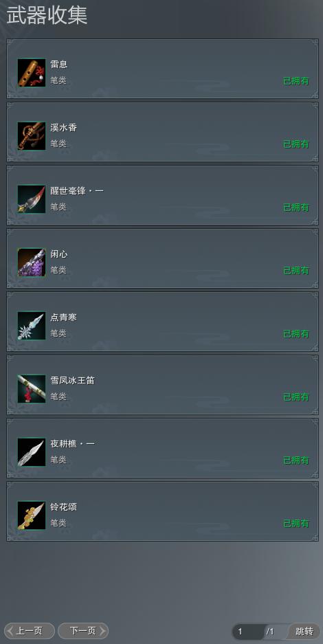This screenshot has height=644, width=323.
Task: Open the 夜耕樵·一 weapon icon
Action: (x=32, y=452)
